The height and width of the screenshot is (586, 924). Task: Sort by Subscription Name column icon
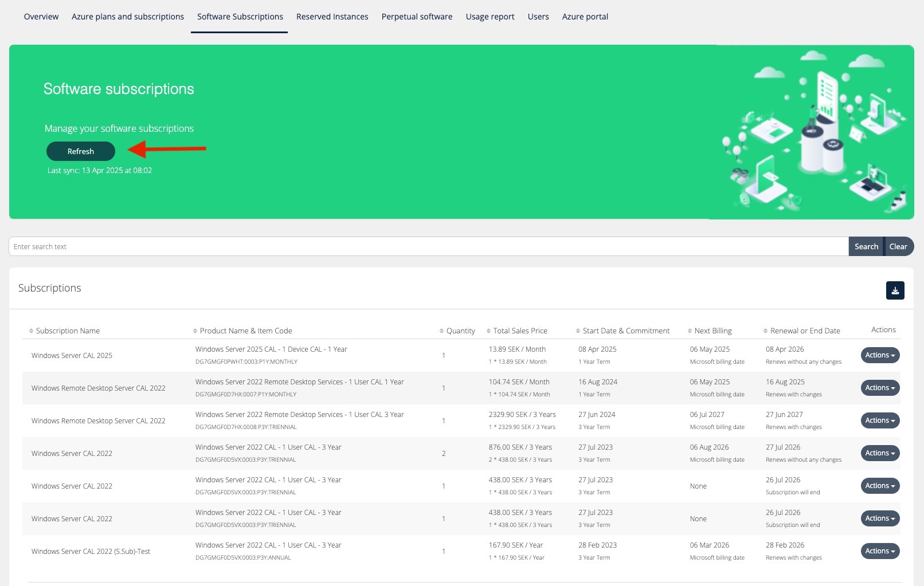32,331
